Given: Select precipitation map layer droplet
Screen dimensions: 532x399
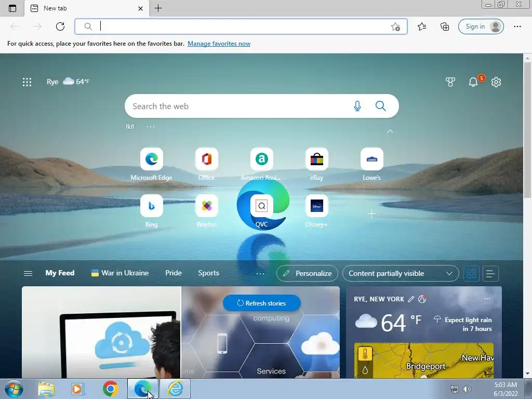Looking at the screenshot, I should pos(365,370).
